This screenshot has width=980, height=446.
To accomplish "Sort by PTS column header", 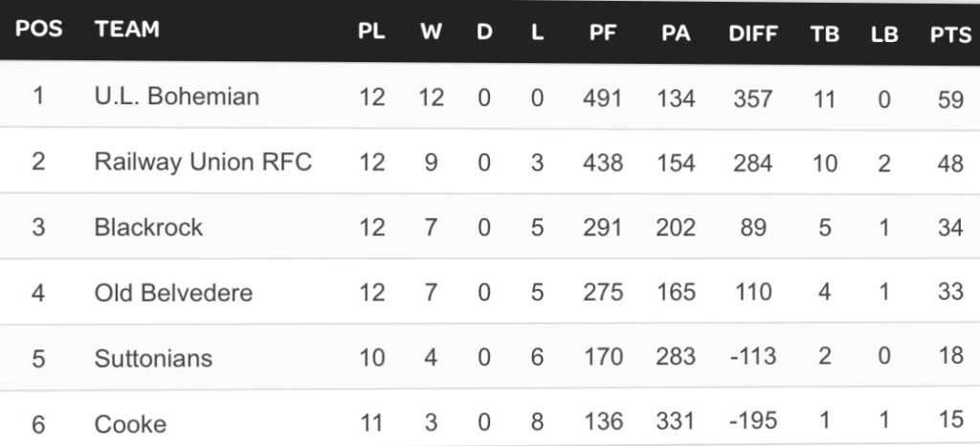I will click(949, 32).
